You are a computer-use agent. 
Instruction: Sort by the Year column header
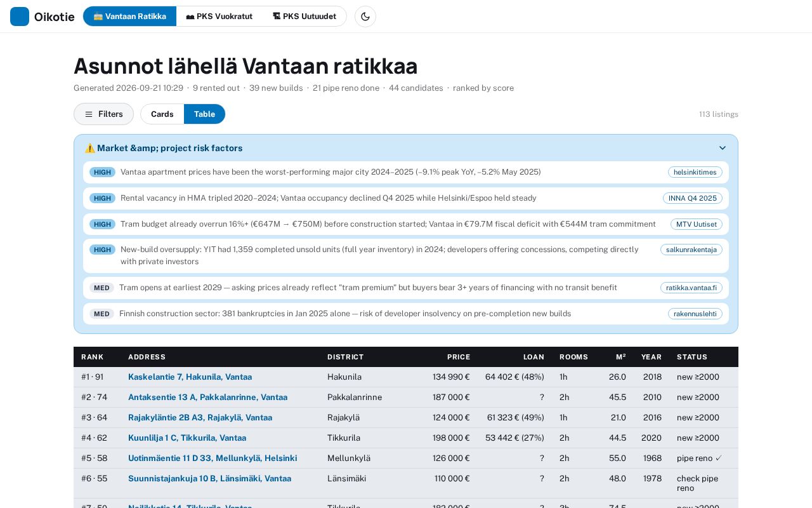click(x=652, y=357)
